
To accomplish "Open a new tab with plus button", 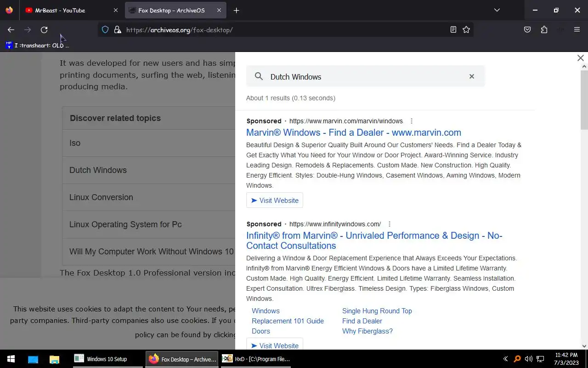I will (x=236, y=10).
